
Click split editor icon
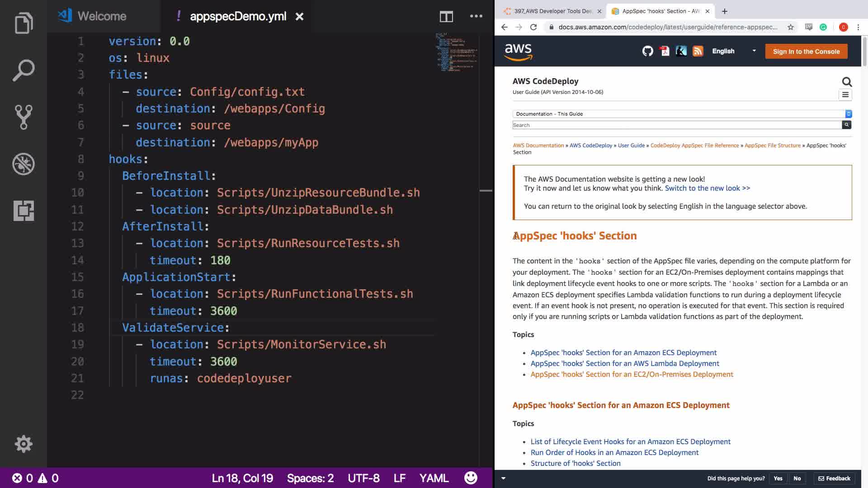pos(446,17)
